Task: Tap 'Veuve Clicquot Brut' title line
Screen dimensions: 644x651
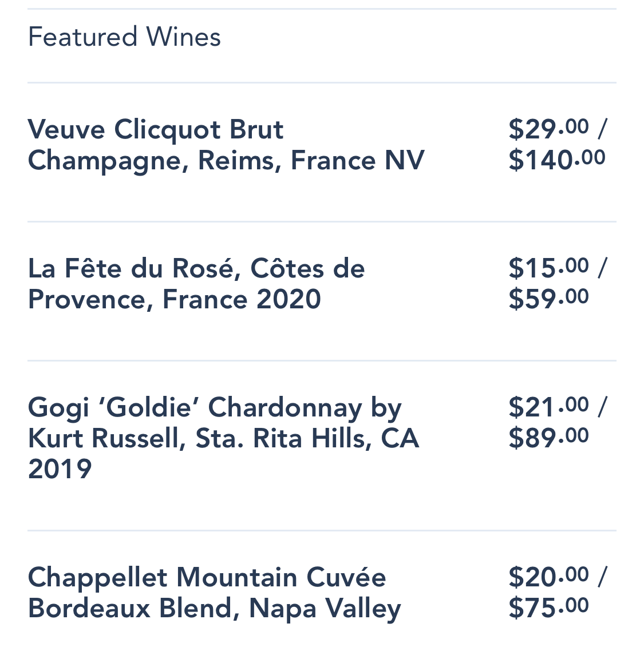Action: tap(155, 129)
